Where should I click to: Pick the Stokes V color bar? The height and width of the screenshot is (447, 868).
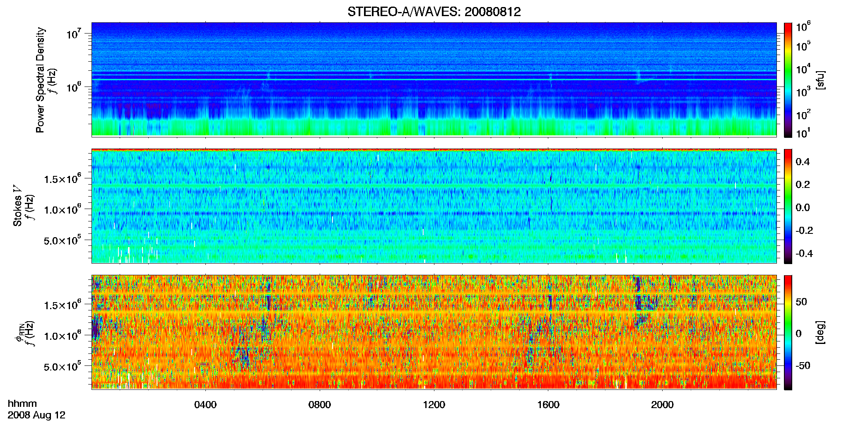tap(788, 206)
